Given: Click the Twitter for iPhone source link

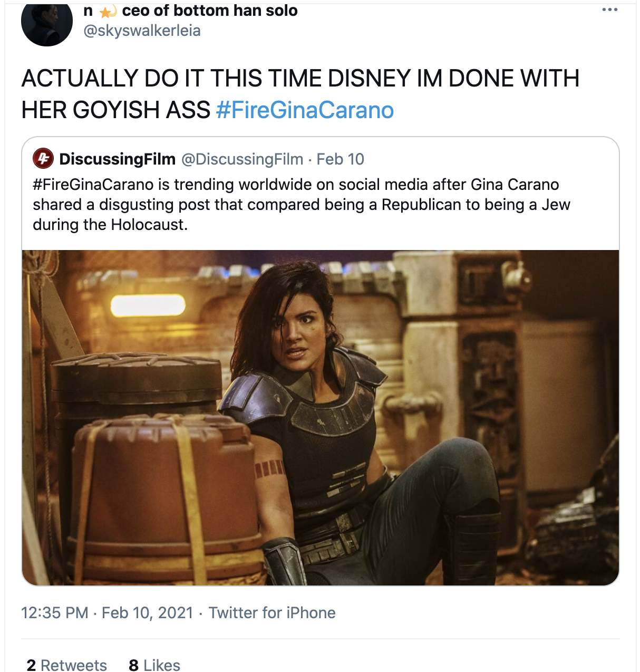Looking at the screenshot, I should (272, 612).
